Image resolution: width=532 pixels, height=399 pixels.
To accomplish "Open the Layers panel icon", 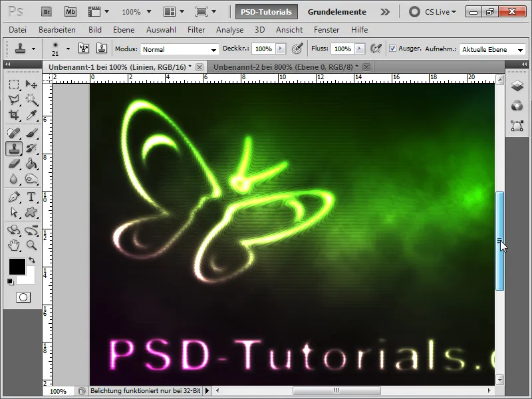I will tap(517, 86).
